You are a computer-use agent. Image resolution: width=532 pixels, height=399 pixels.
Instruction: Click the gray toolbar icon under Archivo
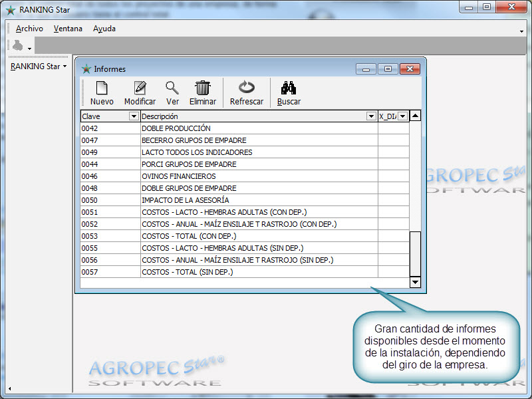[x=18, y=45]
